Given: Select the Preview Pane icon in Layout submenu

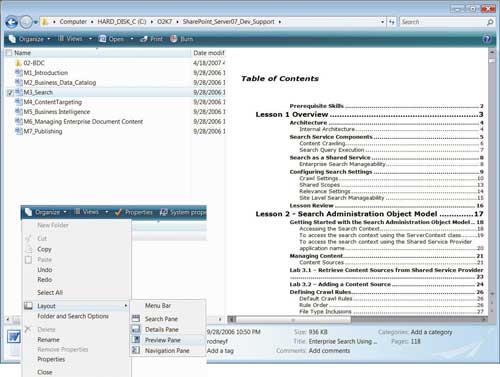Looking at the screenshot, I should tap(136, 340).
